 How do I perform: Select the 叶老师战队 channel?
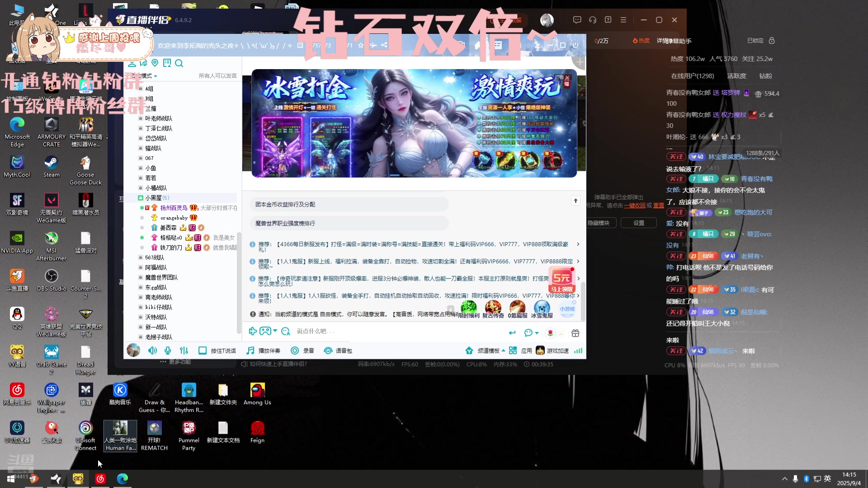(159, 118)
